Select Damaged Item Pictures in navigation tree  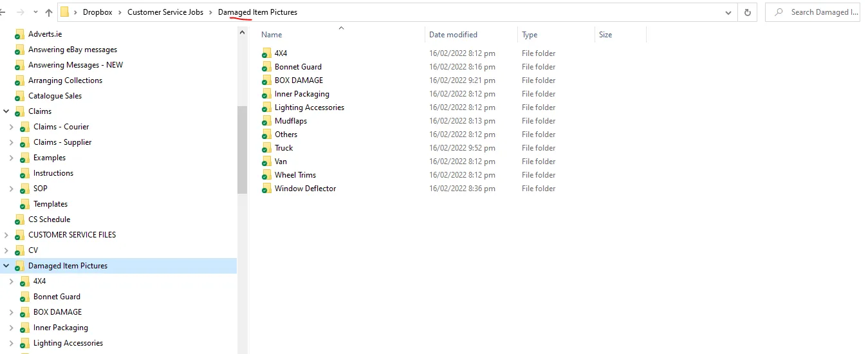coord(68,266)
